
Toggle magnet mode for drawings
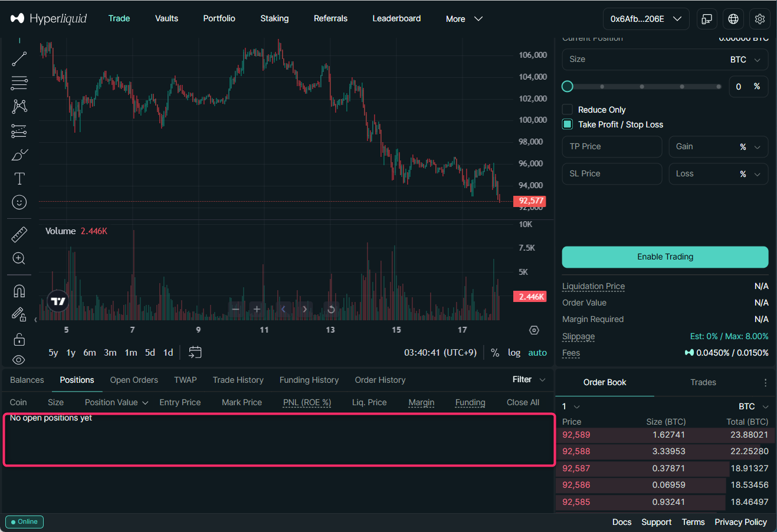click(x=19, y=291)
